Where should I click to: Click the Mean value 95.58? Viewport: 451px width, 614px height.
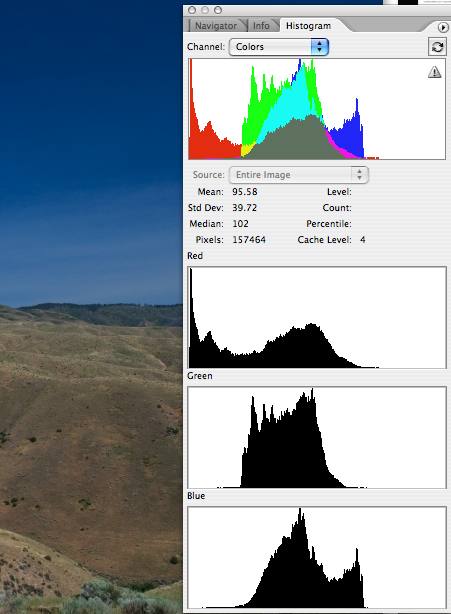click(x=245, y=192)
